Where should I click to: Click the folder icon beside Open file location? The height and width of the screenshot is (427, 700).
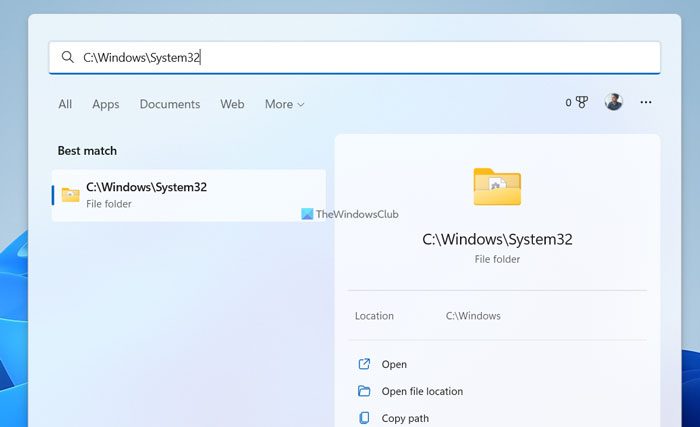pyautogui.click(x=364, y=392)
